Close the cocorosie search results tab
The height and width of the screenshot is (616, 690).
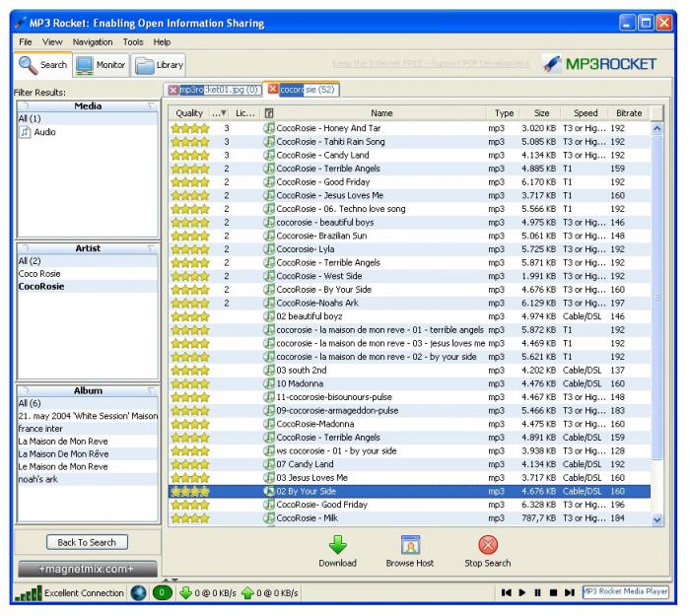[273, 90]
